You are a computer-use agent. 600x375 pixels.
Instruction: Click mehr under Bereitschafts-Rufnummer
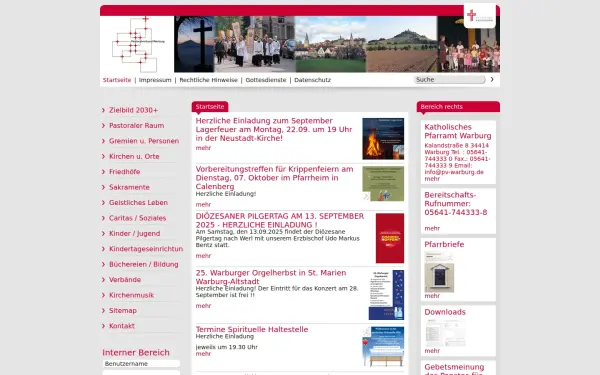click(x=432, y=228)
